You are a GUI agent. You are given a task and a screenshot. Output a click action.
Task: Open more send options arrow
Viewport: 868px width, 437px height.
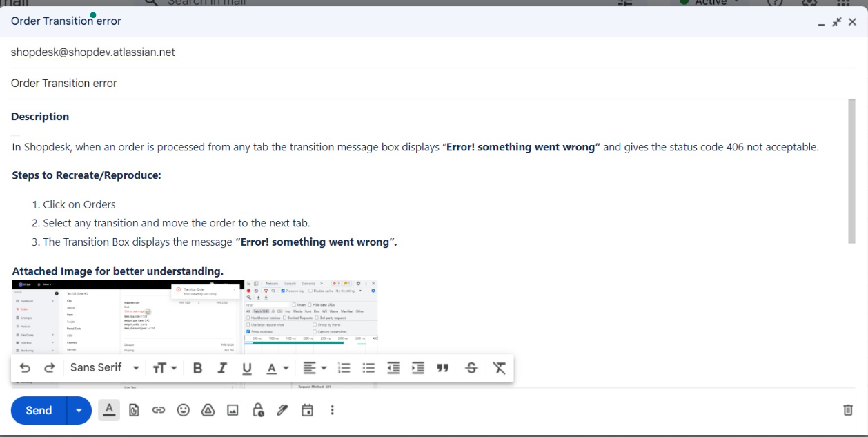(x=79, y=410)
